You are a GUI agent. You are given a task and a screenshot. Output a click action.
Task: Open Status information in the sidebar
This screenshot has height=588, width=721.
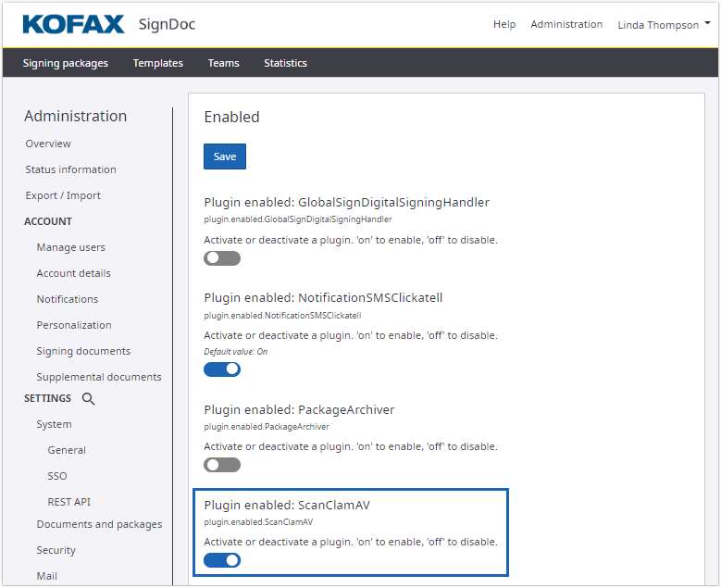tap(70, 169)
